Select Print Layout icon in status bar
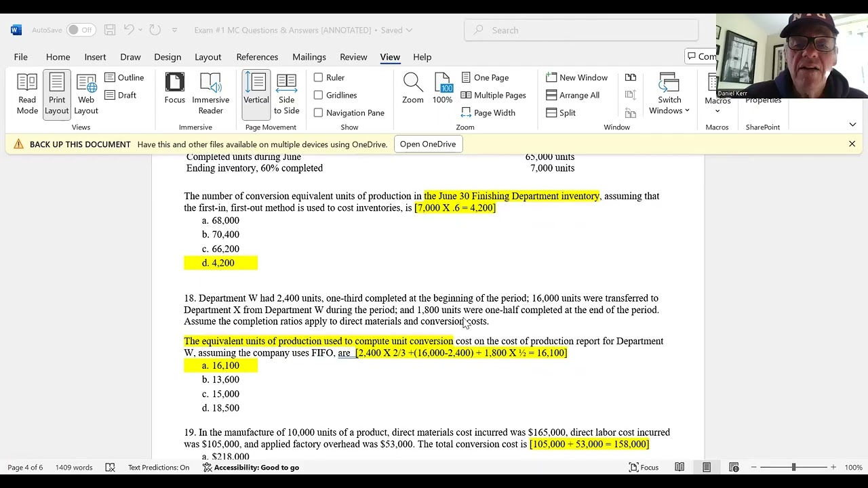868x488 pixels. 707,467
